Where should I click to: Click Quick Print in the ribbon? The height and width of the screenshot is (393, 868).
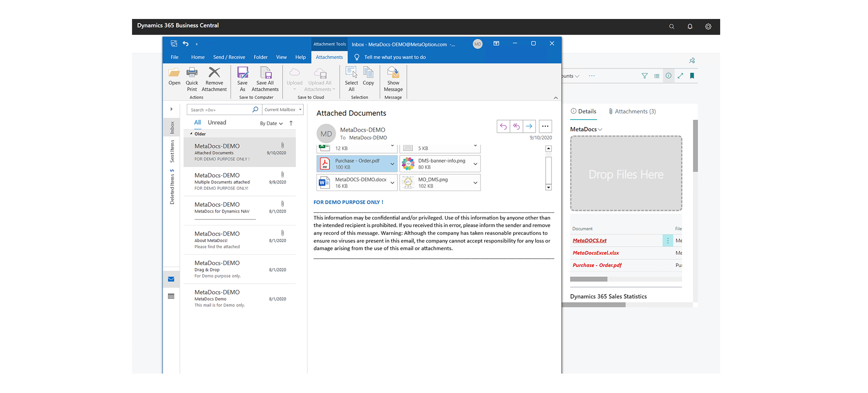coord(192,79)
